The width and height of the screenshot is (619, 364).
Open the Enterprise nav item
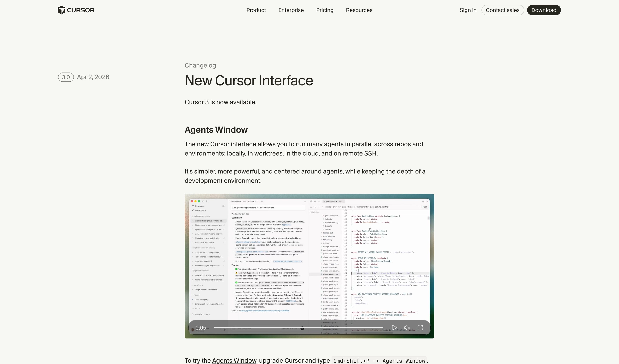291,10
